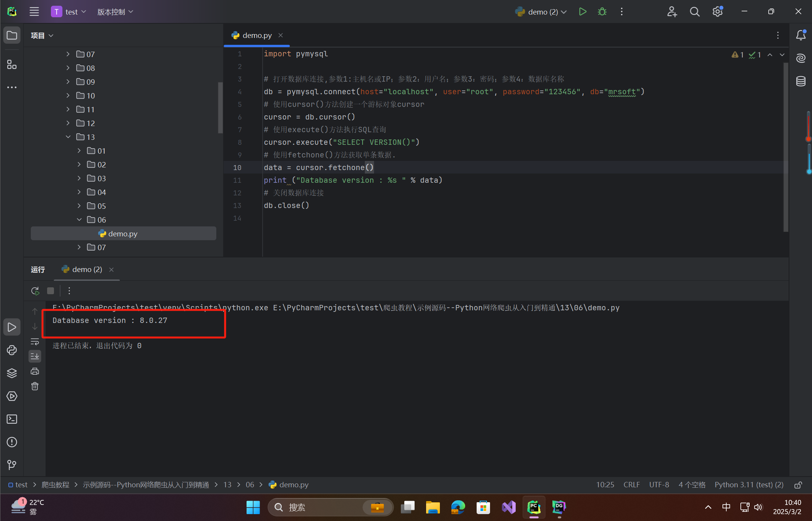The width and height of the screenshot is (812, 521).
Task: Expand subfolder 03 under 13
Action: click(x=79, y=178)
